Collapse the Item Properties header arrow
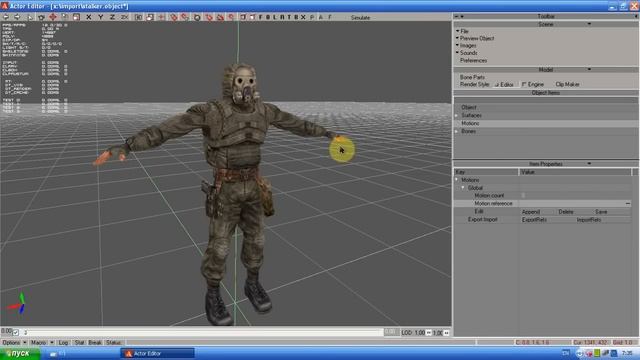 [589, 164]
